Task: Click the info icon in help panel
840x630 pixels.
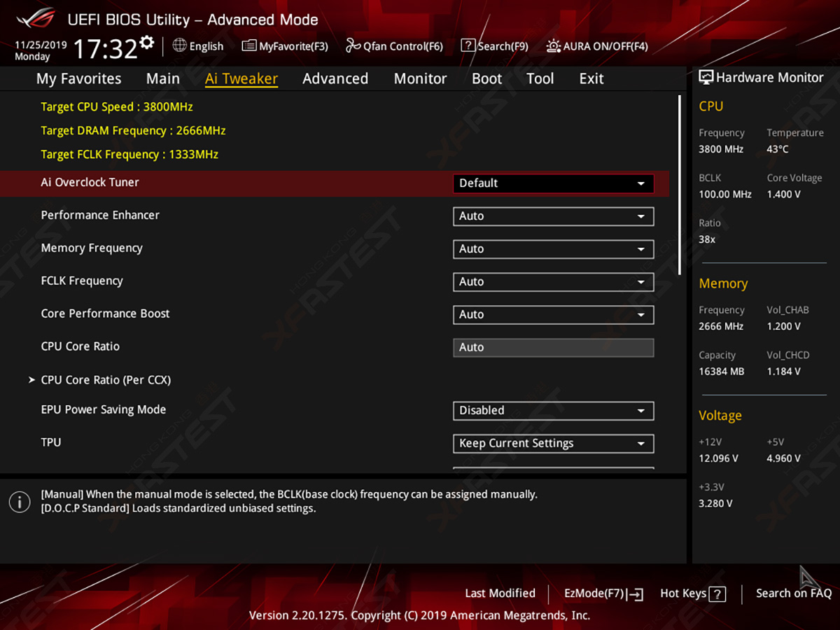Action: pos(20,501)
